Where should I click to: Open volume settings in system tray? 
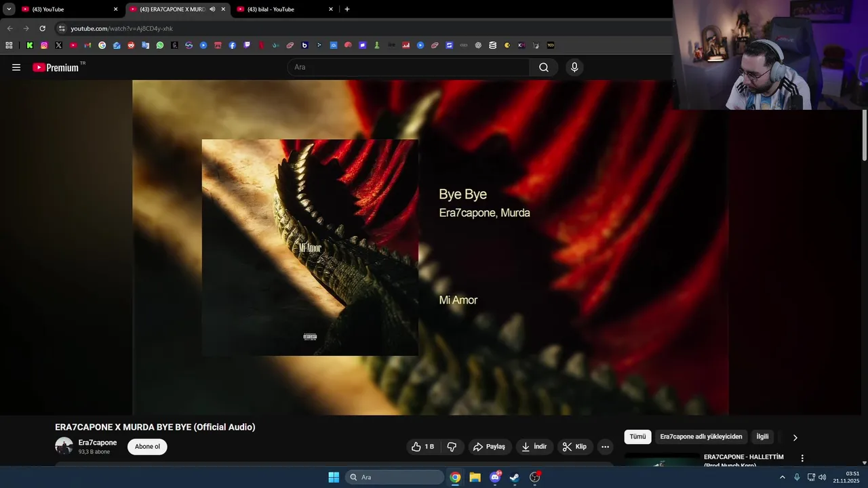(823, 477)
